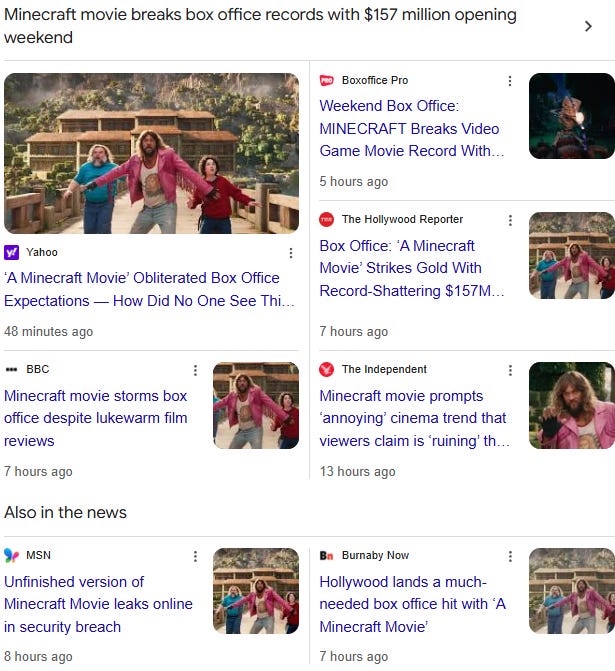Viewport: 615px width, 671px height.
Task: Click the MSN source name
Action: 39,555
